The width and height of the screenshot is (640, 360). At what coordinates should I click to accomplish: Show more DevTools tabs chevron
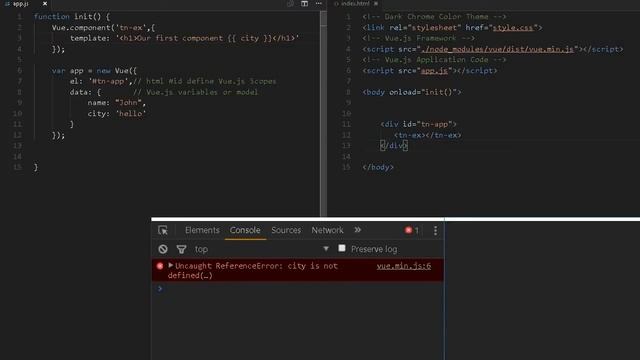pyautogui.click(x=358, y=230)
